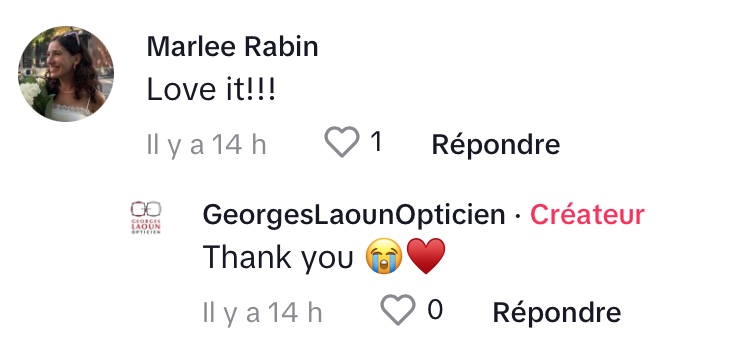Click the like count 0 on the reply

click(x=435, y=310)
